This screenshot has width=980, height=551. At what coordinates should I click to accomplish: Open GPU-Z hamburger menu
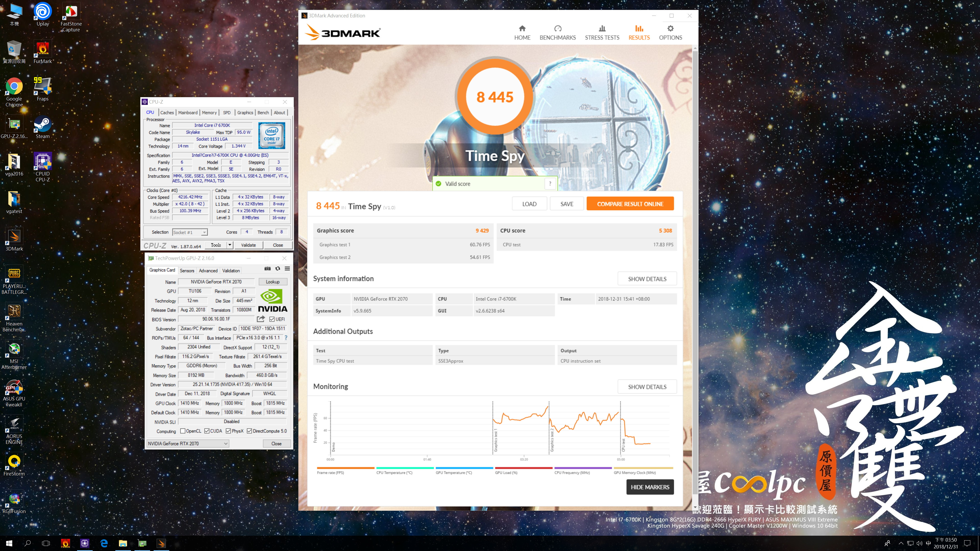pyautogui.click(x=287, y=268)
